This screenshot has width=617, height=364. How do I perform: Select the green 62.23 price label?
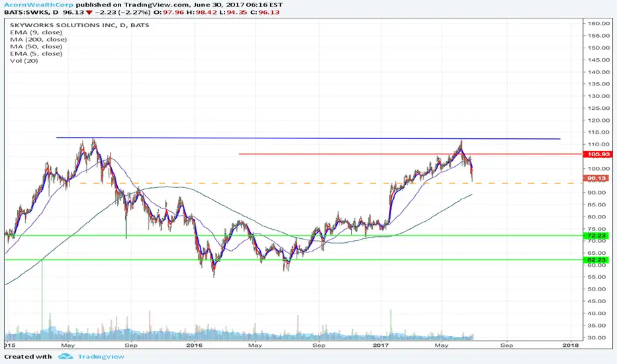[596, 259]
